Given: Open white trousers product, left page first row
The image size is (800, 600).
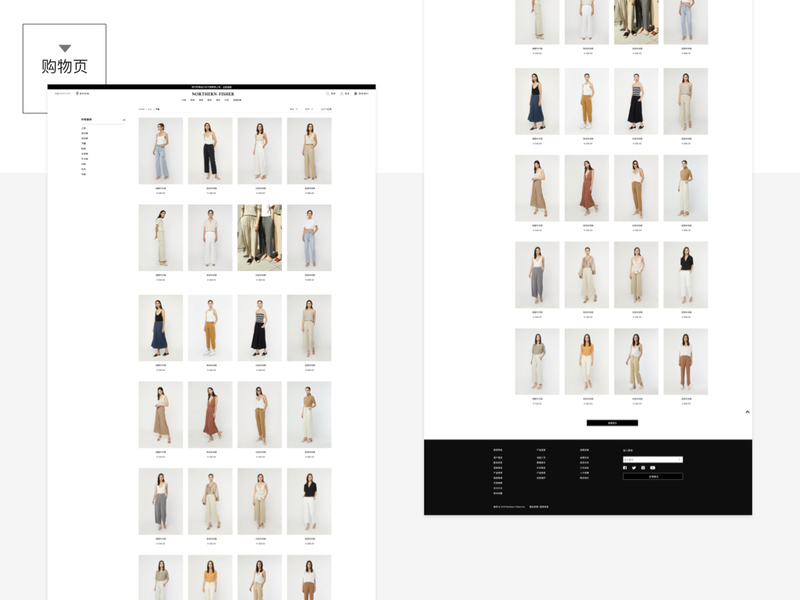Looking at the screenshot, I should click(x=260, y=151).
